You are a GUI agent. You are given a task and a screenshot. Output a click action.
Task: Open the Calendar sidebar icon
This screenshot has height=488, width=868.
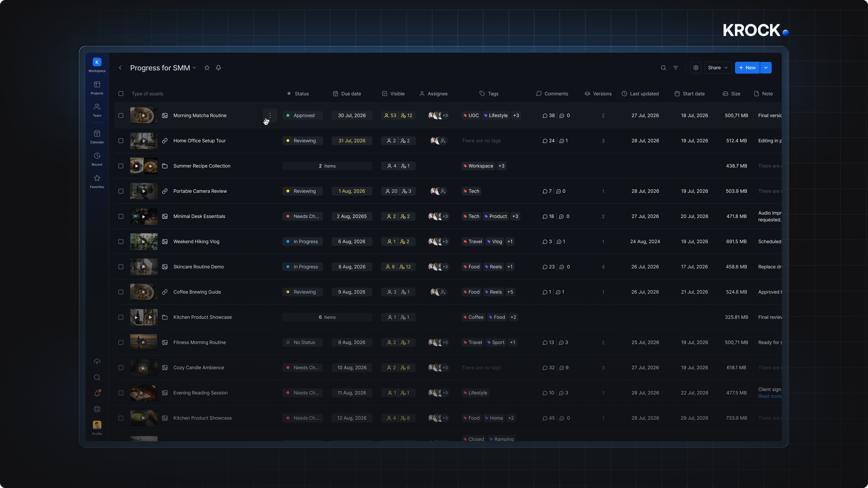[97, 137]
